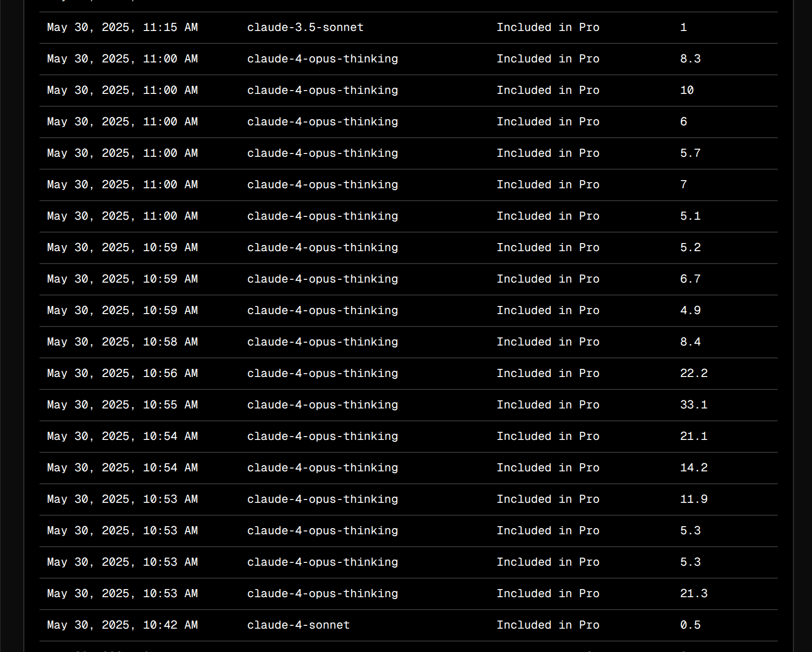The image size is (812, 652).
Task: Select the request value 11.9
Action: 694,499
